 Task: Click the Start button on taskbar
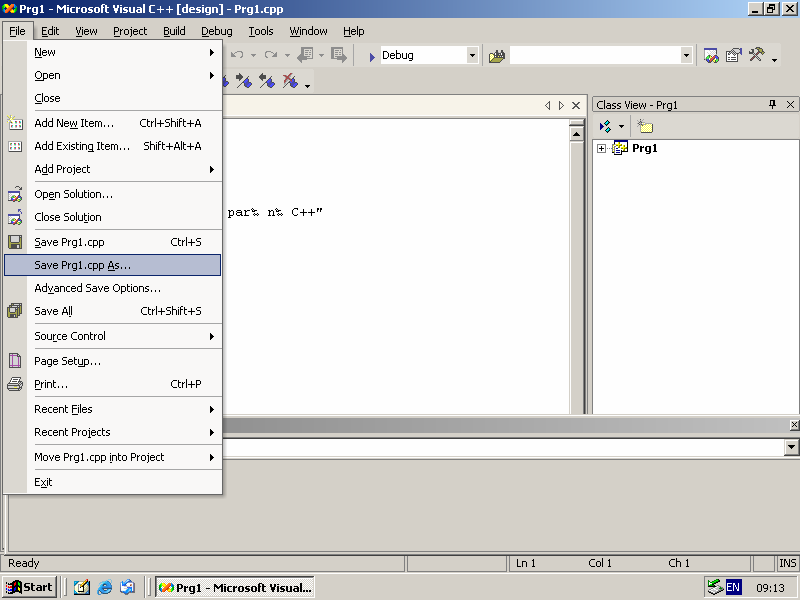click(29, 587)
